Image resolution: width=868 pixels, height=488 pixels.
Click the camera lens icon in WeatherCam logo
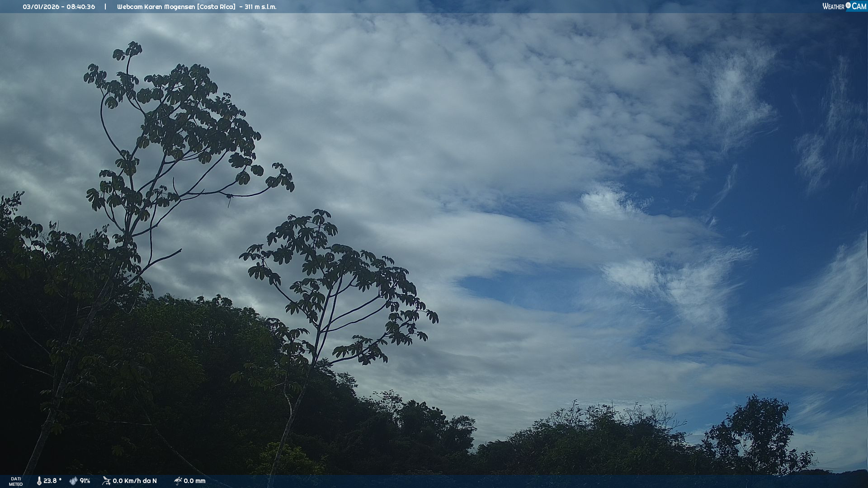click(x=848, y=5)
